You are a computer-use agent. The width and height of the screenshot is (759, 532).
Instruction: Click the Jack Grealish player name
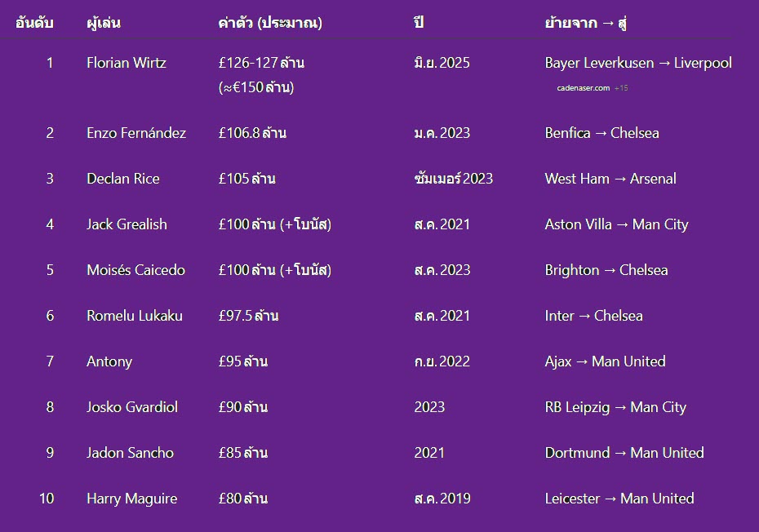click(126, 224)
